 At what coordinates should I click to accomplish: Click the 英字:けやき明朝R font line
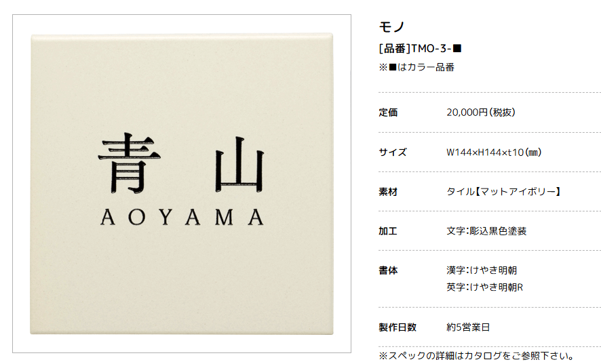click(484, 287)
